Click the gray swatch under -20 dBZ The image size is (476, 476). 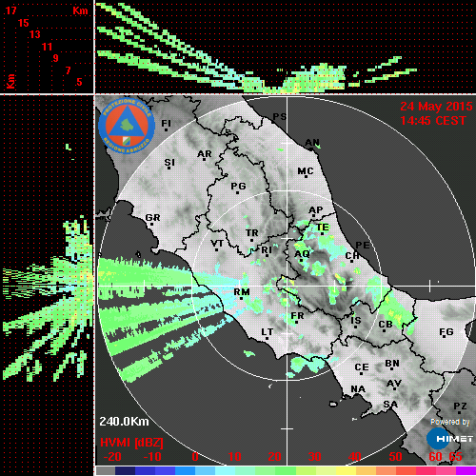(106, 470)
